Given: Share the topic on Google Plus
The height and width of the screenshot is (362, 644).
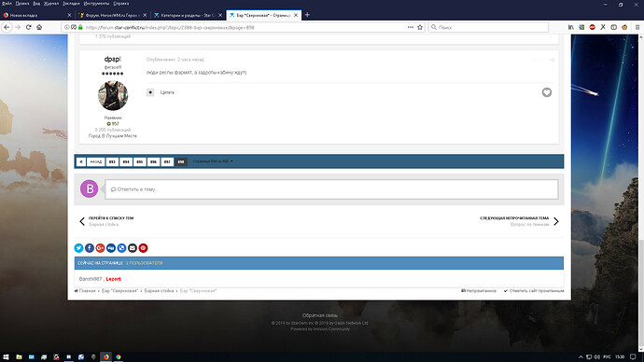Looking at the screenshot, I should click(100, 248).
